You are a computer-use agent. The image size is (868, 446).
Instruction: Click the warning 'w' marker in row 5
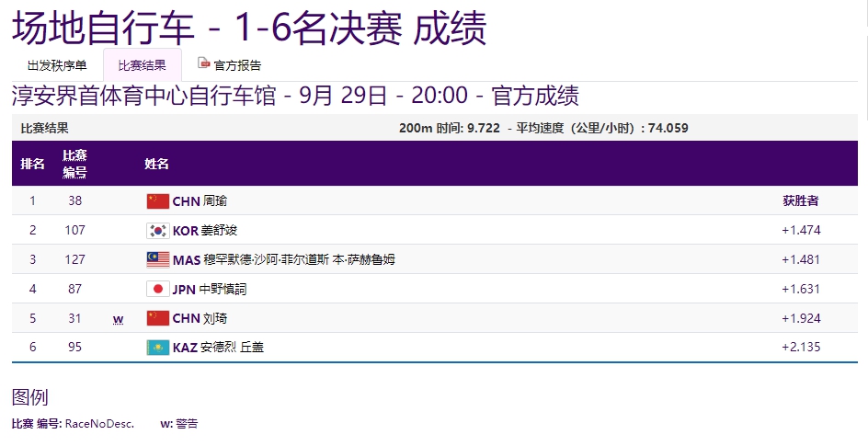coord(118,319)
